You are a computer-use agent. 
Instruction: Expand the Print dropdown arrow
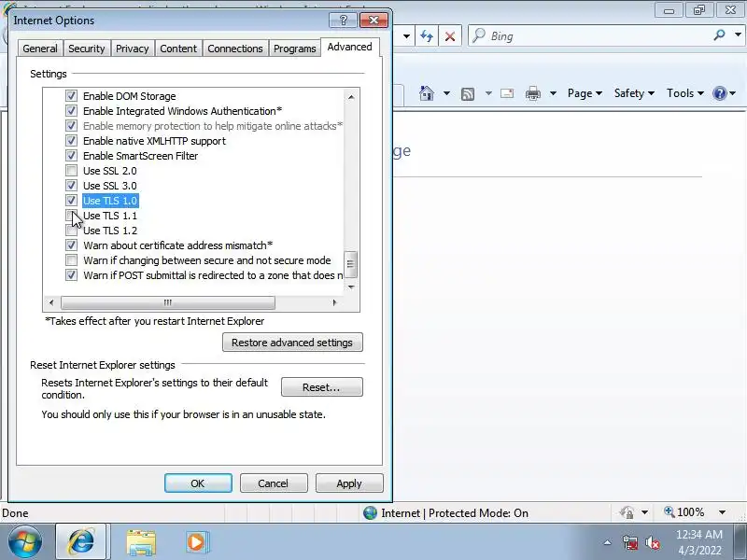point(553,93)
